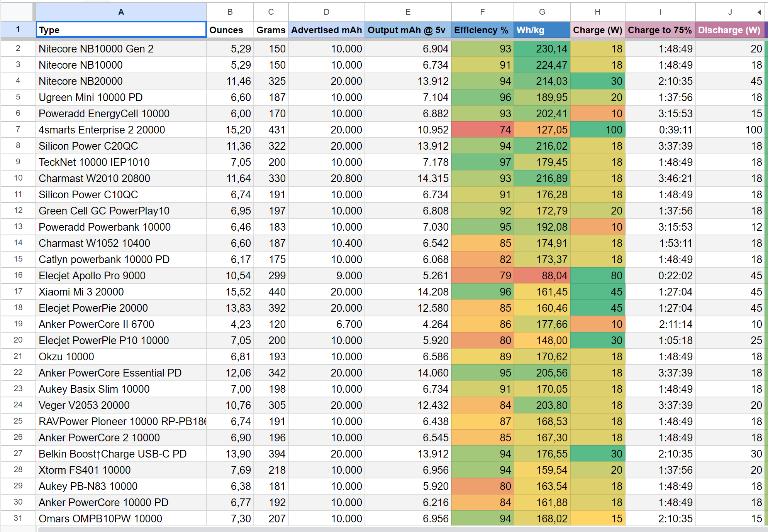
Task: Select column A header
Action: pos(121,12)
